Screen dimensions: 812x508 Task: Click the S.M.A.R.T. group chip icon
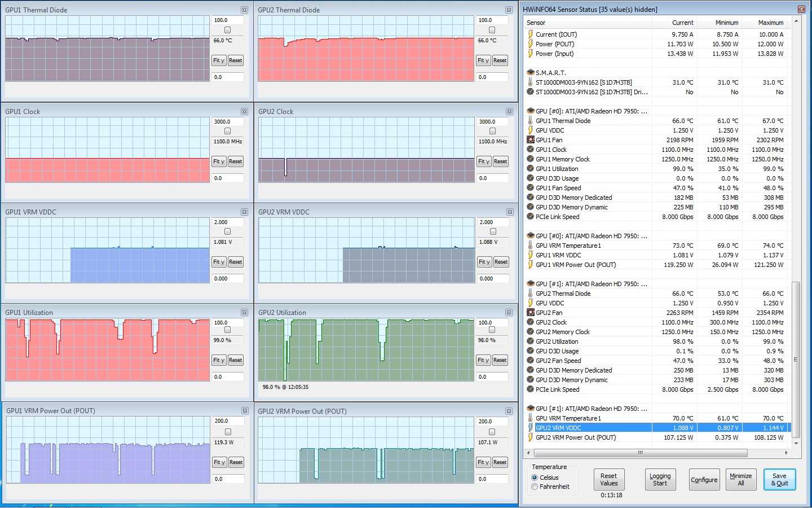coord(530,73)
